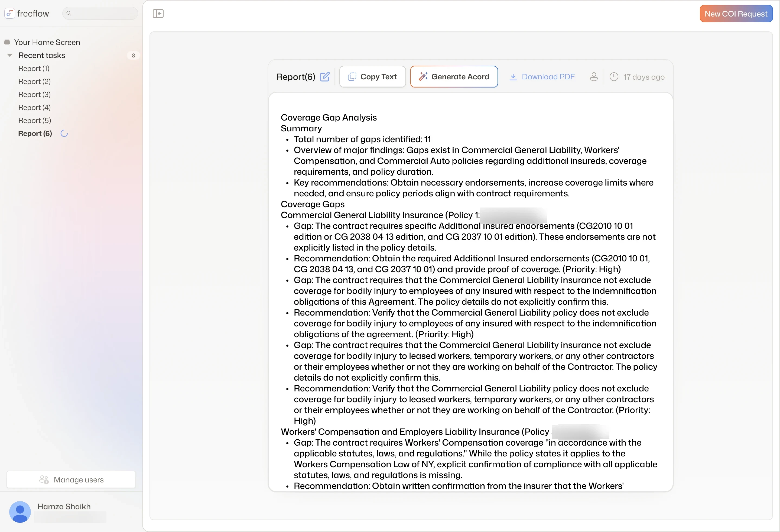Open Manage users

coord(71,480)
